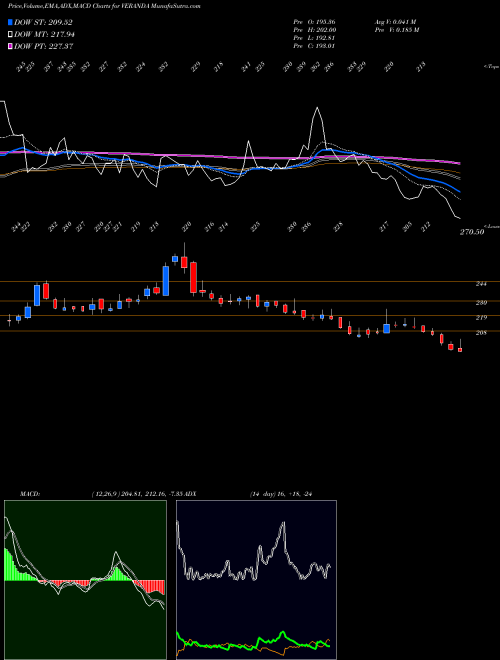Select the 'DOW PT: 227.37' legend label
The width and height of the screenshot is (500, 660).
click(44, 46)
